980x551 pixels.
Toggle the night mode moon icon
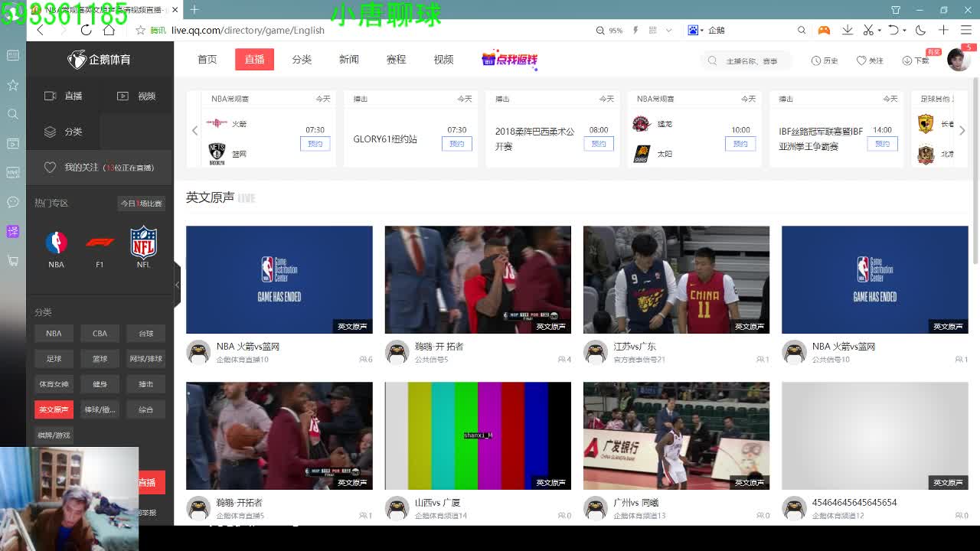[920, 30]
